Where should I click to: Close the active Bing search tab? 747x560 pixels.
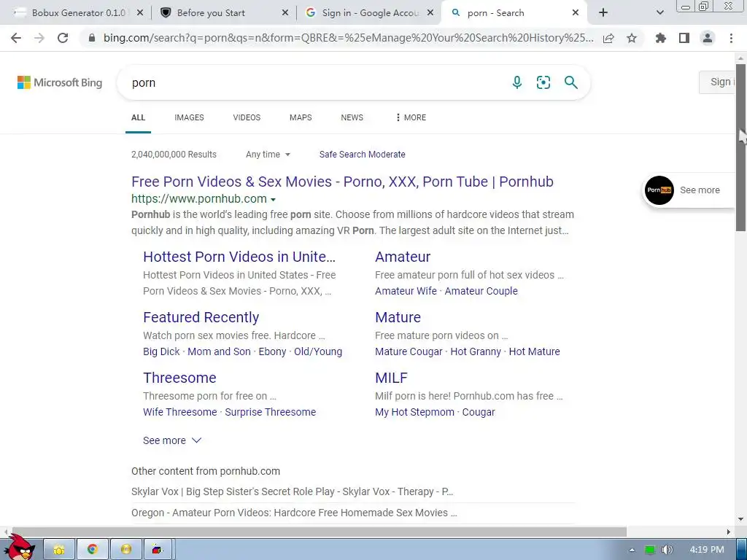click(x=576, y=13)
